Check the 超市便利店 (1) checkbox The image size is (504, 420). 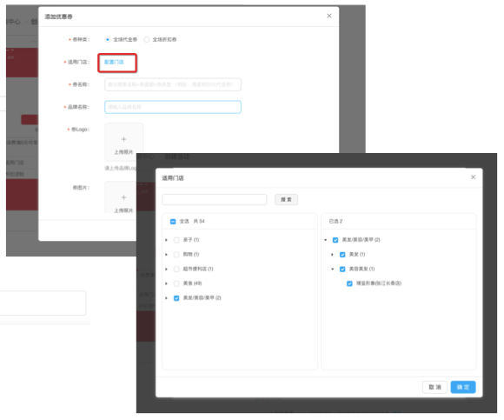(176, 269)
